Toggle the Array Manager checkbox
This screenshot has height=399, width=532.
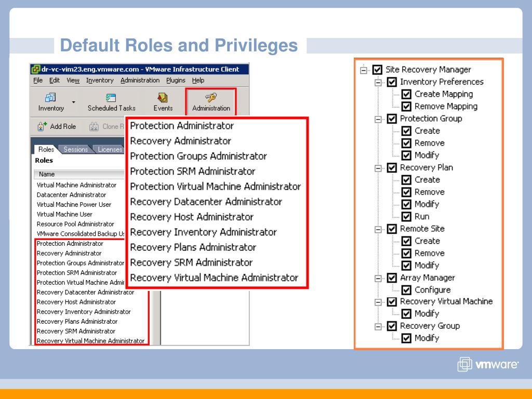click(x=392, y=278)
